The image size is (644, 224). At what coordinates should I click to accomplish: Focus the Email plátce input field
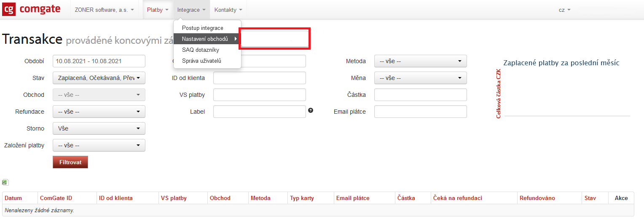(x=420, y=112)
